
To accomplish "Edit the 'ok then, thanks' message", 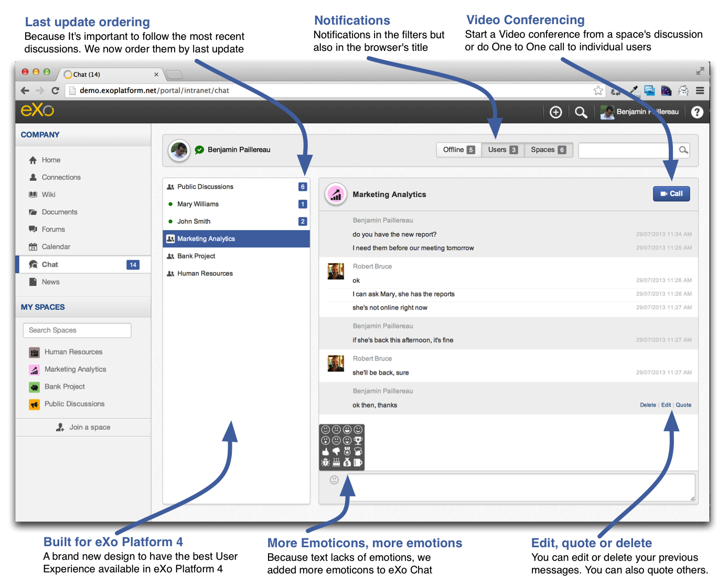I will click(666, 405).
